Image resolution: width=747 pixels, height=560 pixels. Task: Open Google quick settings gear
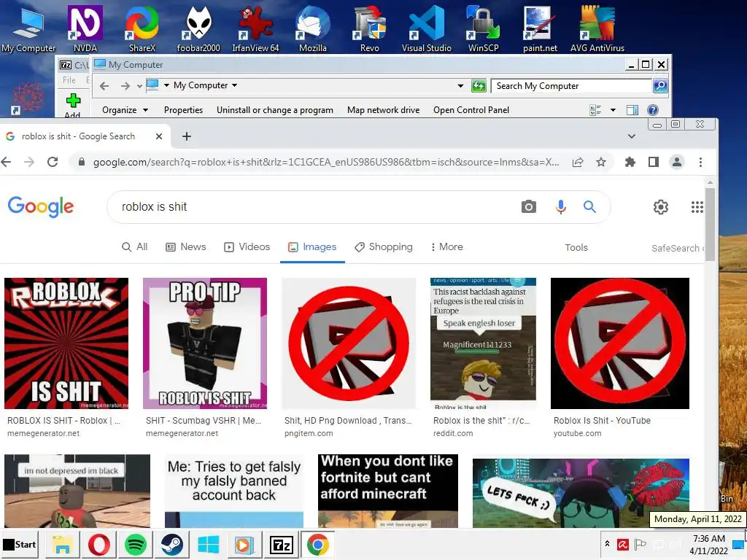pos(660,206)
